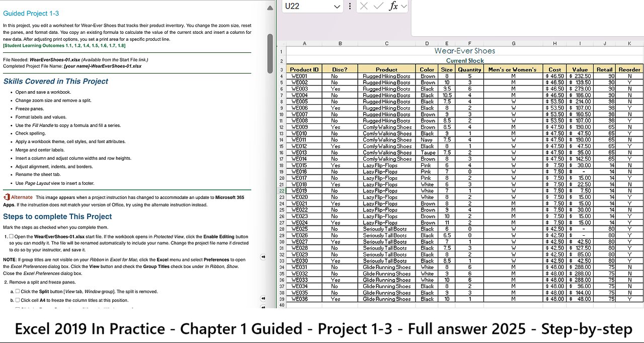Select the Color header cell
This screenshot has height=343, width=644.
click(427, 70)
